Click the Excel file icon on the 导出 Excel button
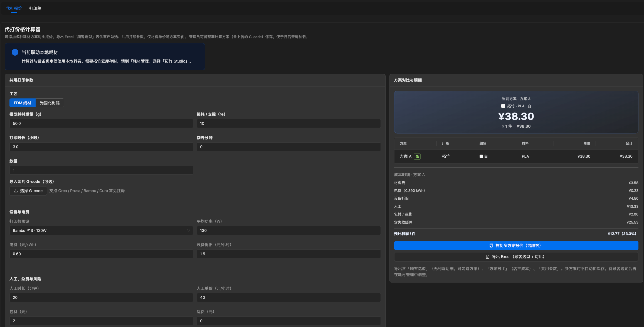 pos(488,257)
